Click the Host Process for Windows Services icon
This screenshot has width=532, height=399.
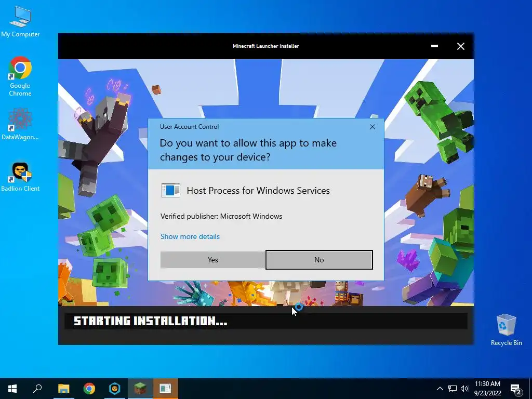[x=170, y=190]
